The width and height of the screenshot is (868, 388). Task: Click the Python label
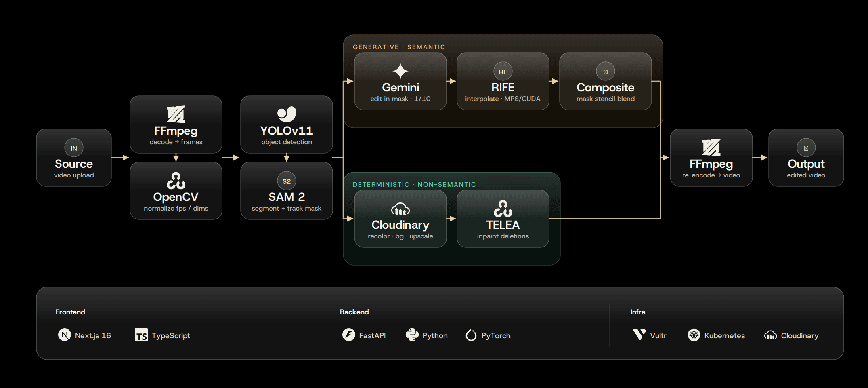435,335
